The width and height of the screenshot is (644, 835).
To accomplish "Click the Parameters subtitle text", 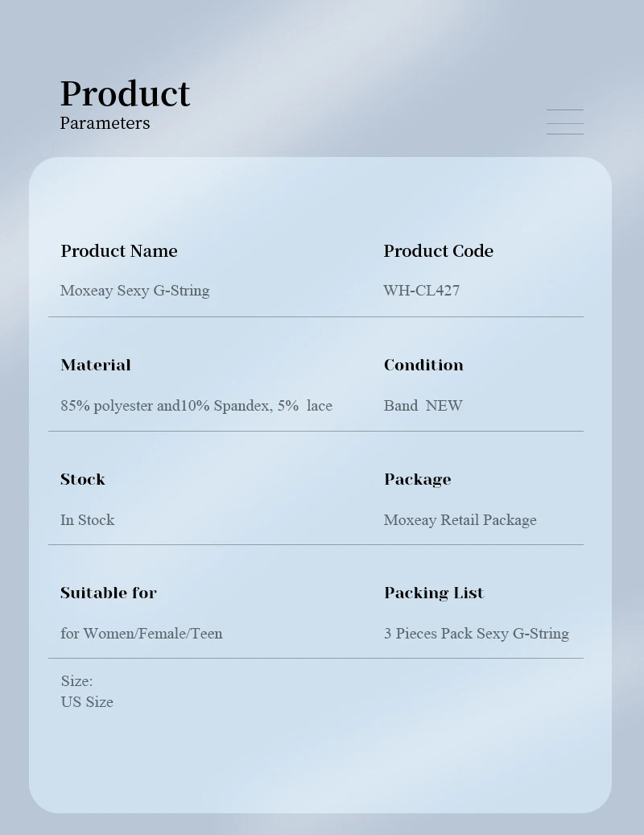I will pos(105,123).
